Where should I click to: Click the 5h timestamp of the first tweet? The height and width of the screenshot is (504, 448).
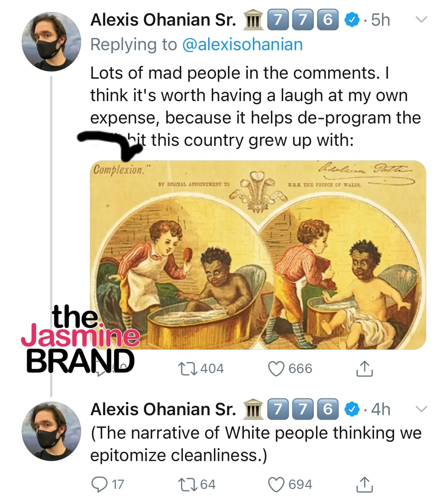pos(381,20)
